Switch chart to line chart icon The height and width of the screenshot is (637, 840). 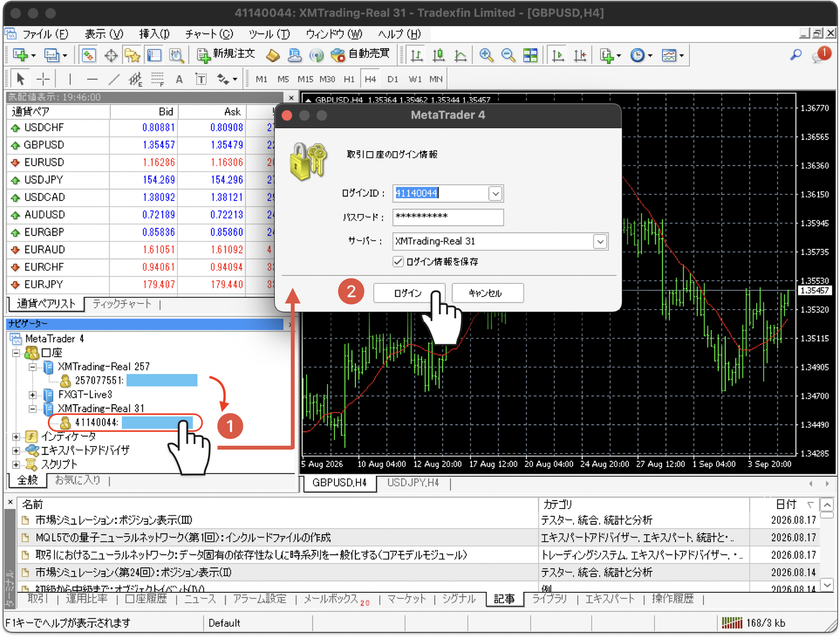(x=460, y=55)
